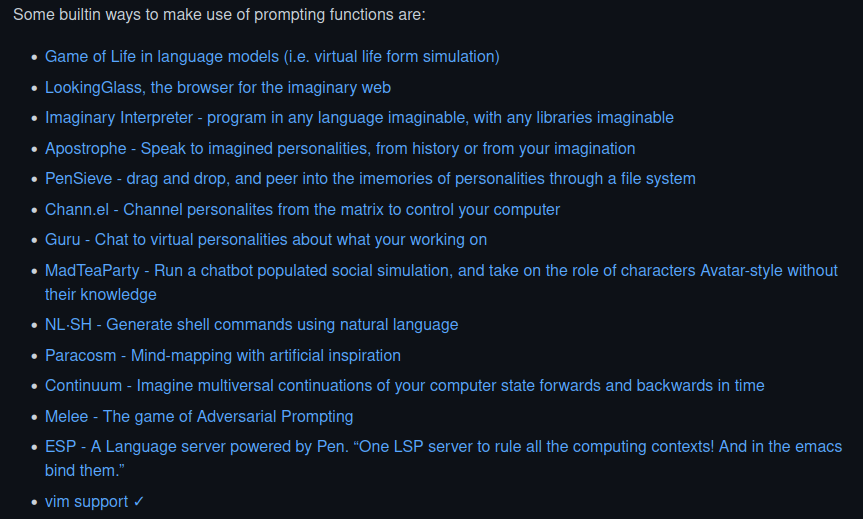Open the MadTeaParty social simulation link
The height and width of the screenshot is (519, 863).
tap(441, 271)
